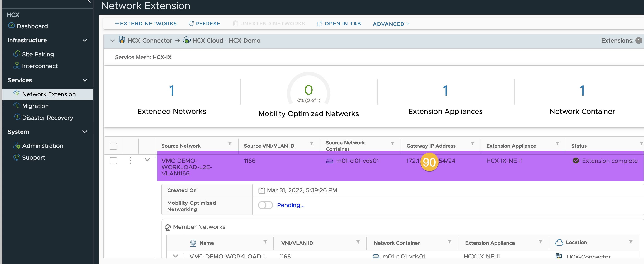Viewport: 644px width, 264px height.
Task: Collapse the HCX-Connector site pair panel
Action: (x=112, y=41)
